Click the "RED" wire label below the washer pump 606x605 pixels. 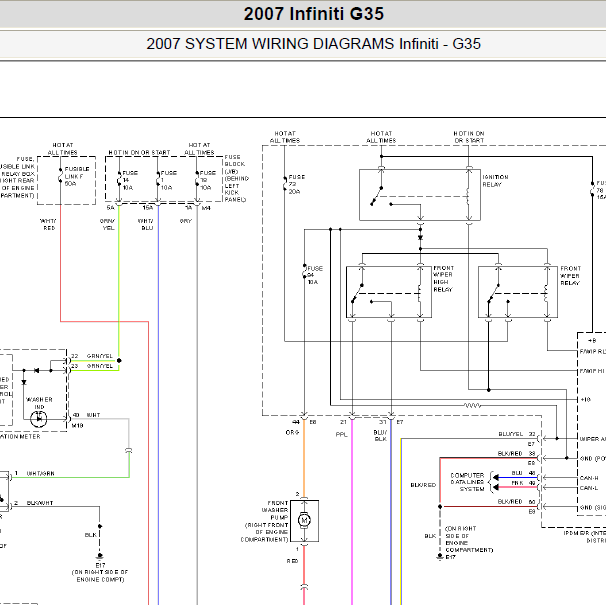(x=292, y=561)
